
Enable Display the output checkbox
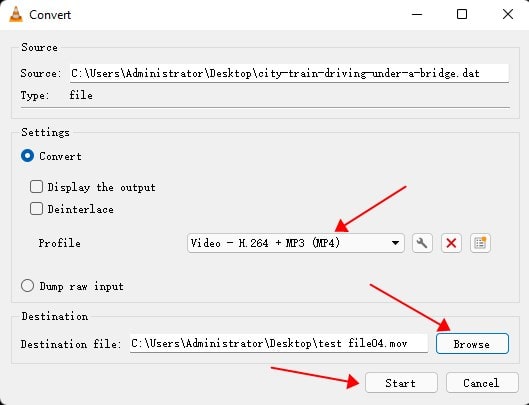[x=36, y=187]
